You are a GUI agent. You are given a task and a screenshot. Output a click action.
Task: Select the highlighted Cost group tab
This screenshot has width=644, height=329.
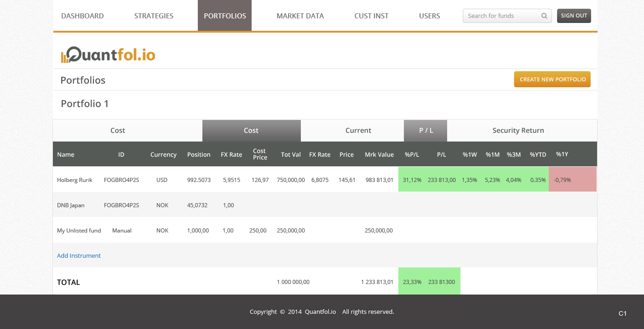click(x=251, y=130)
